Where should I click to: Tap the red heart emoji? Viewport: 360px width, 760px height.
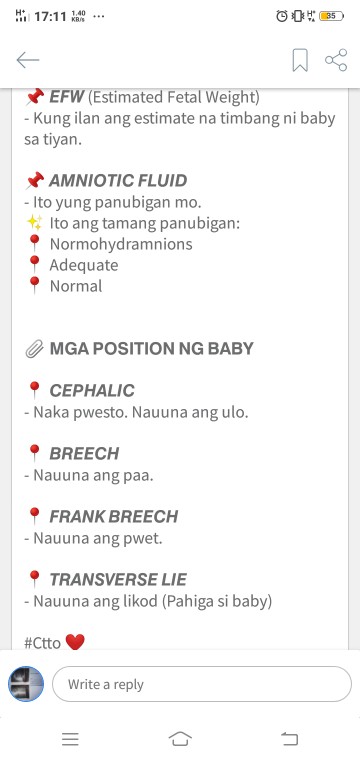pyautogui.click(x=75, y=642)
